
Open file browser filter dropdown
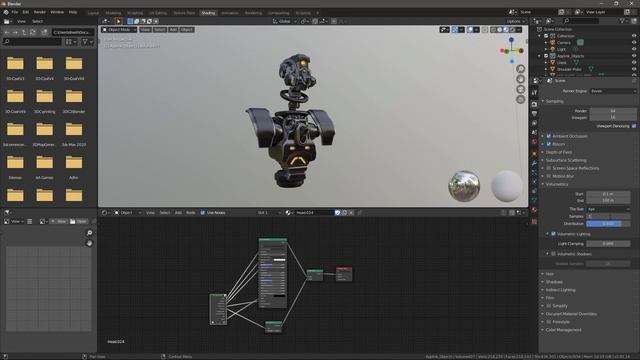[x=87, y=42]
